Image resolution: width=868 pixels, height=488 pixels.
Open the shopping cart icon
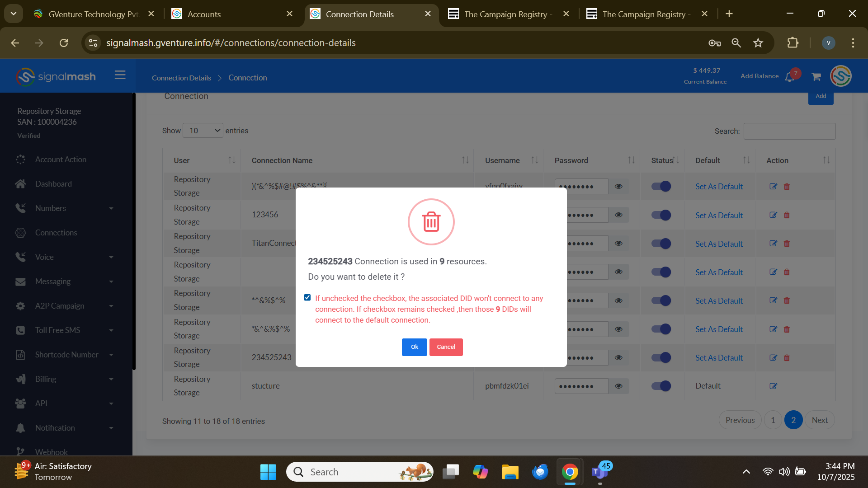coord(816,77)
